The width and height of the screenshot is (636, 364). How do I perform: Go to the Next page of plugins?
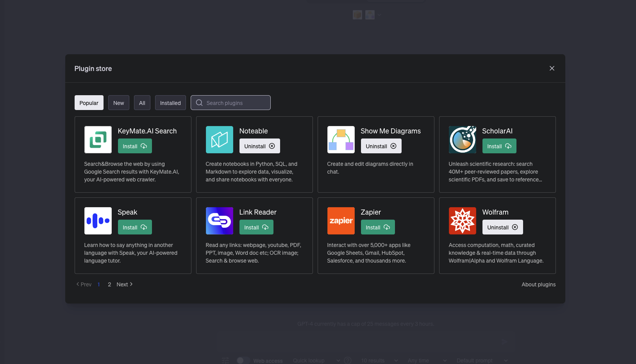click(124, 284)
